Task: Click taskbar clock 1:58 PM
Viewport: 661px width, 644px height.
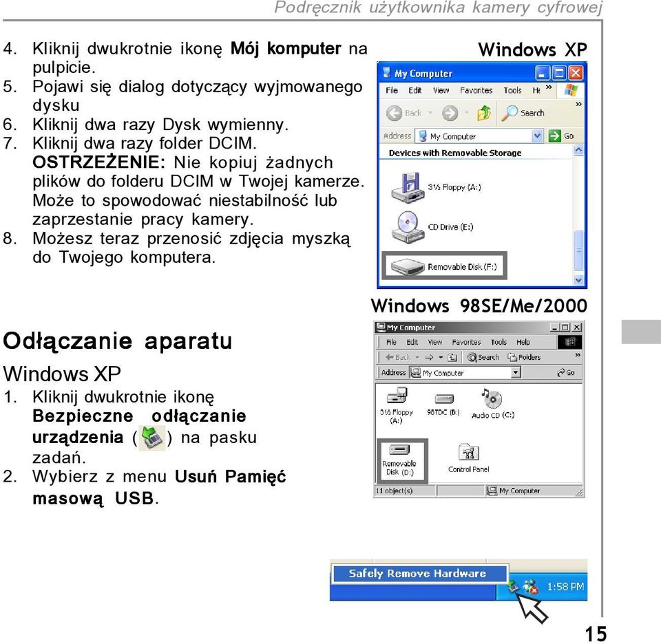Action: tap(565, 586)
